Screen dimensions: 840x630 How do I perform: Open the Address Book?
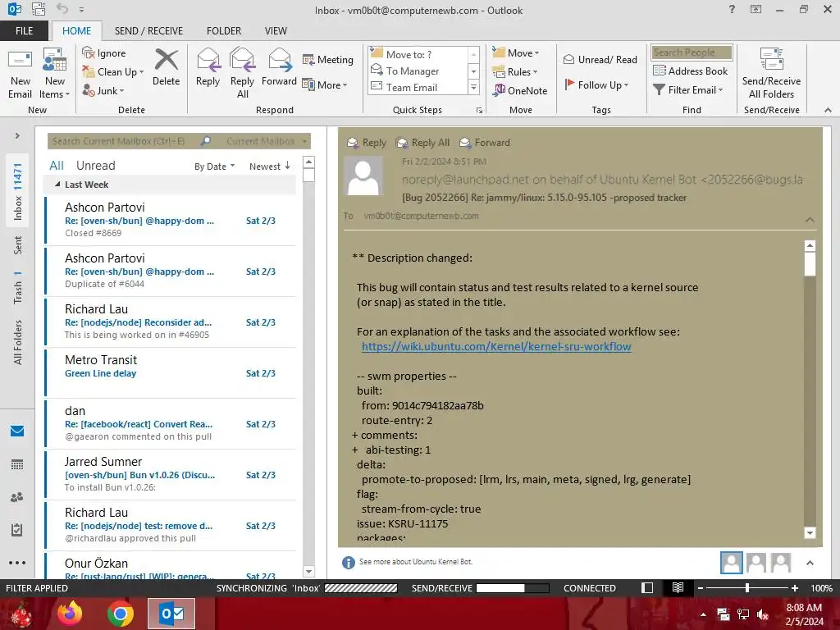(690, 71)
